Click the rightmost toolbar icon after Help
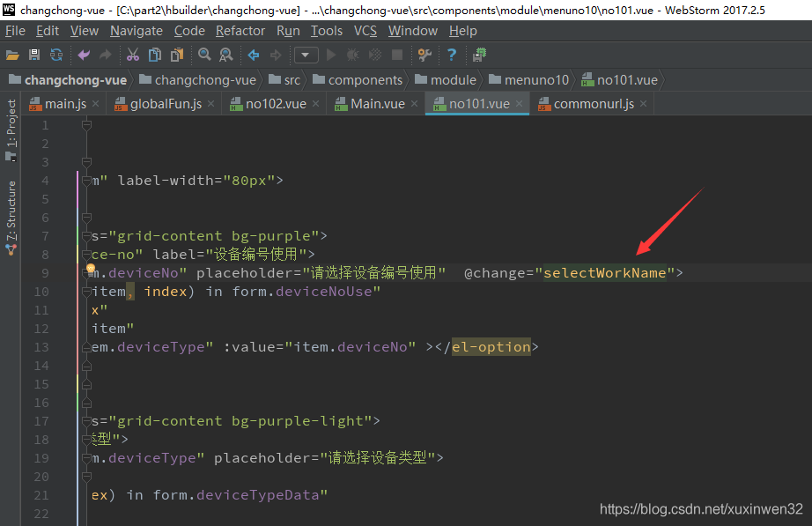 pyautogui.click(x=479, y=55)
